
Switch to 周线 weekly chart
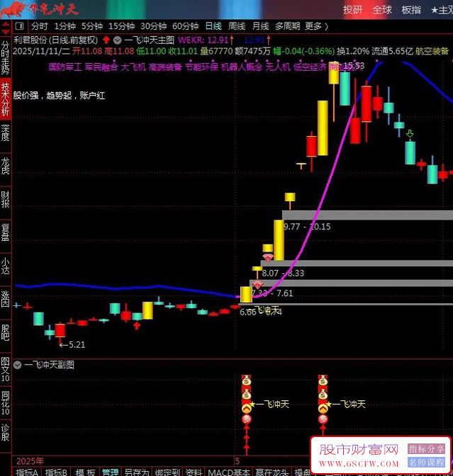(x=237, y=26)
